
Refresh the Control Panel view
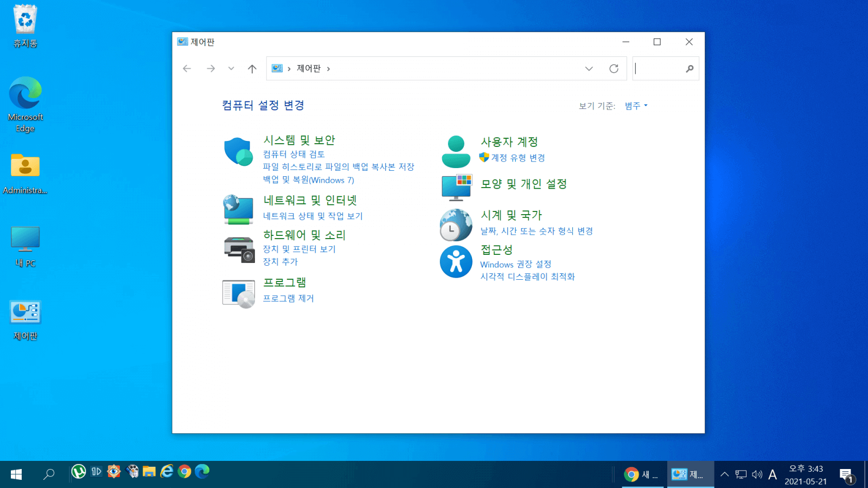(614, 68)
